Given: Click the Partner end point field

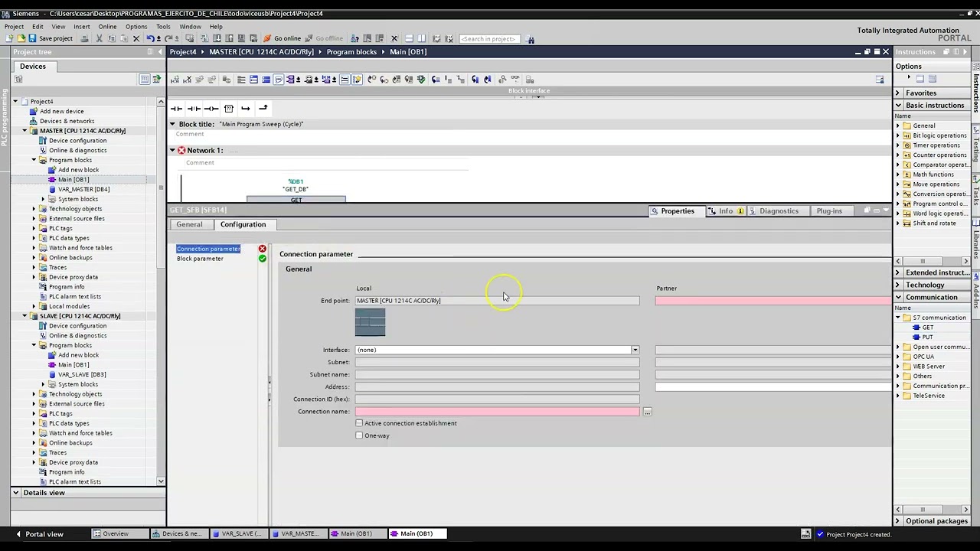Looking at the screenshot, I should 773,301.
